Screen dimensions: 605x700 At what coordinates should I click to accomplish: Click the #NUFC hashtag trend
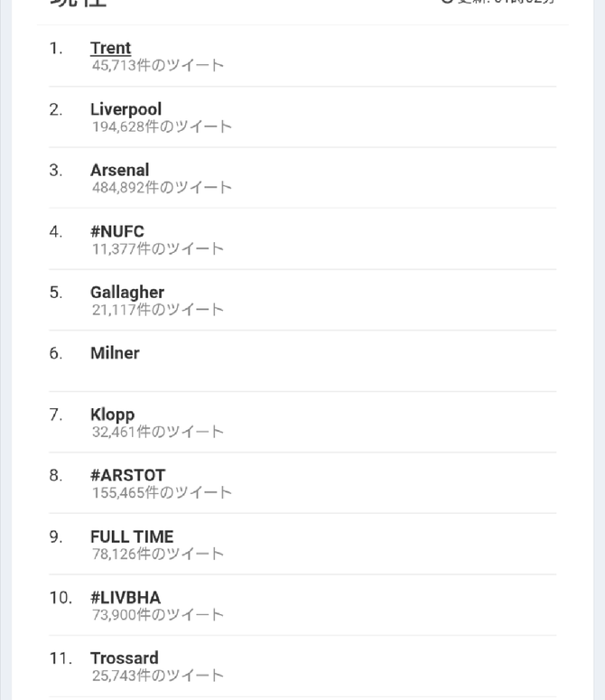[x=116, y=231]
